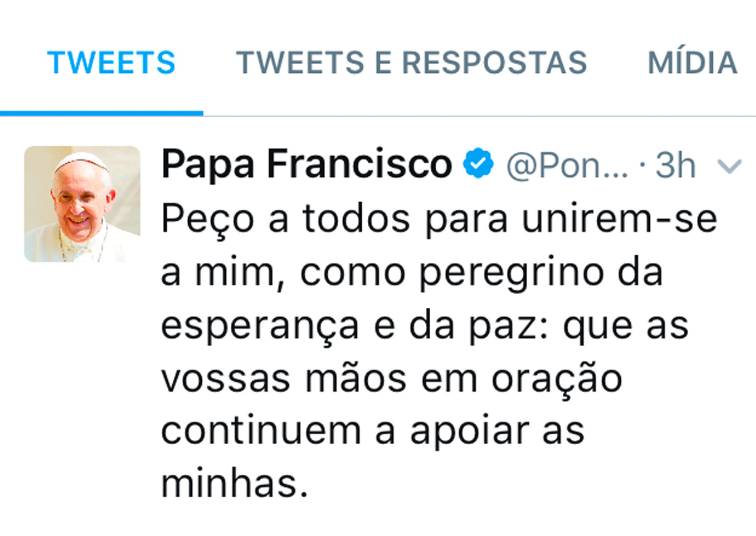The height and width of the screenshot is (536, 756).
Task: Click the blue underline beneath Tweets
Action: pyautogui.click(x=102, y=113)
